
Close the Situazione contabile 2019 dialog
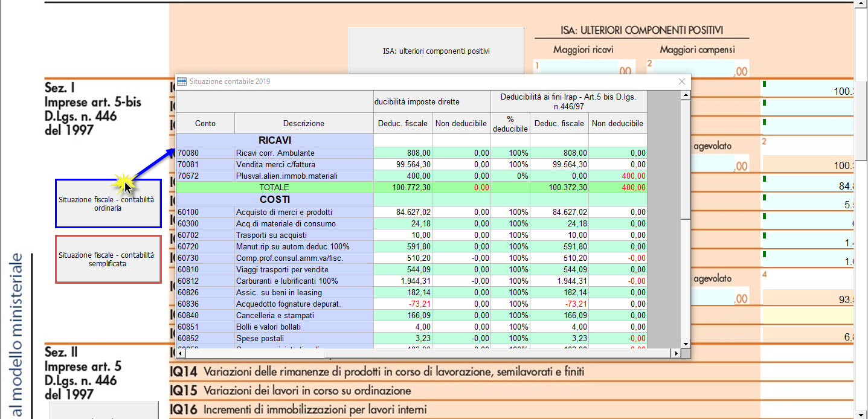coord(682,82)
